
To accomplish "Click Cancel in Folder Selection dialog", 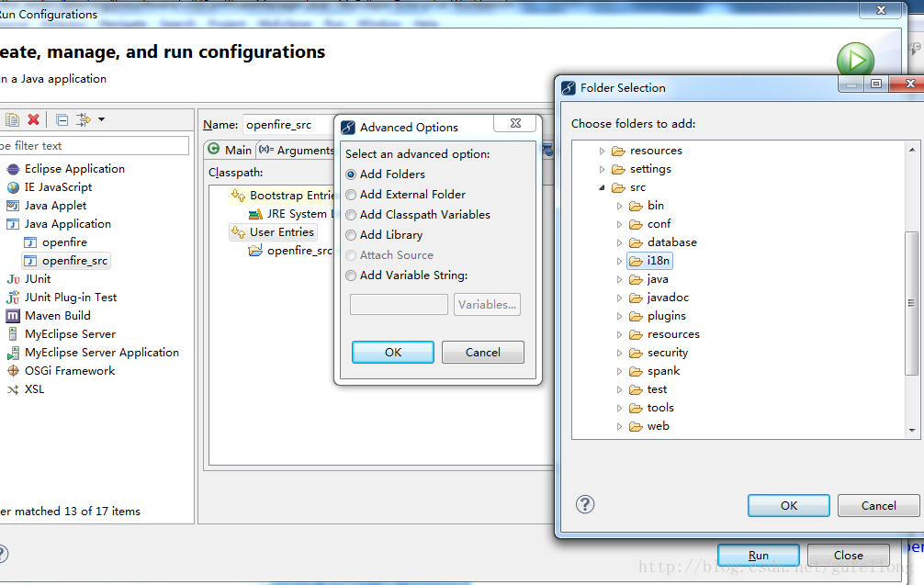I will [878, 505].
